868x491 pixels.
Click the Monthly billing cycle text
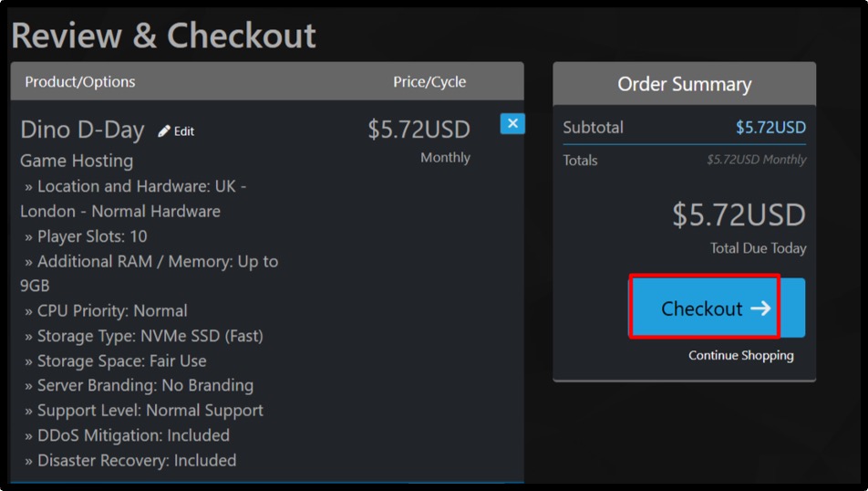tap(445, 158)
